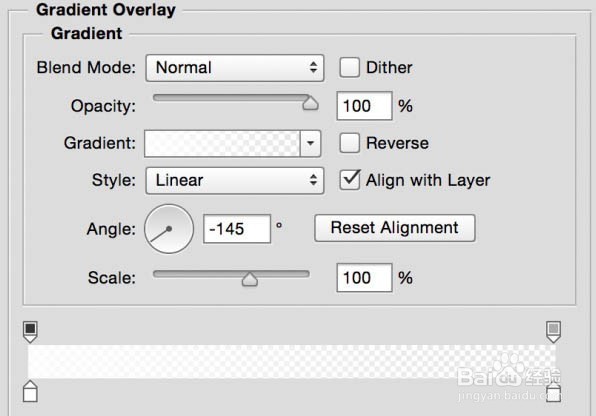Click the Reset Alignment button
Viewport: 596px width, 416px height.
click(x=395, y=228)
